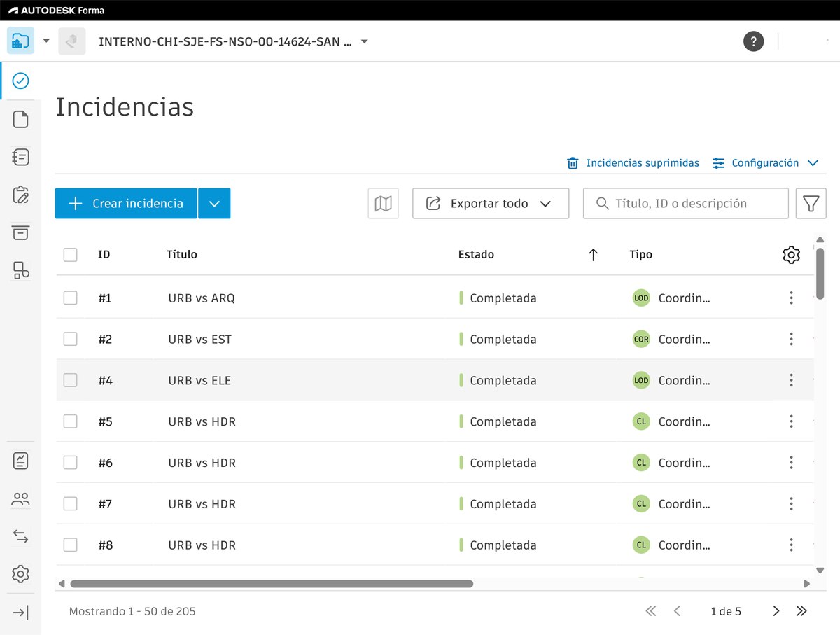Sort by the Estado column arrow

pyautogui.click(x=594, y=255)
